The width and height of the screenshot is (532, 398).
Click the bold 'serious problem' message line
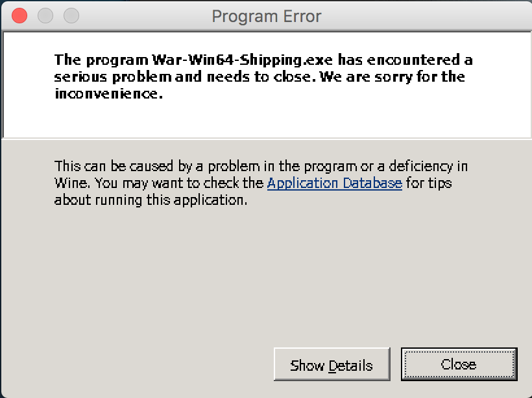coord(260,77)
